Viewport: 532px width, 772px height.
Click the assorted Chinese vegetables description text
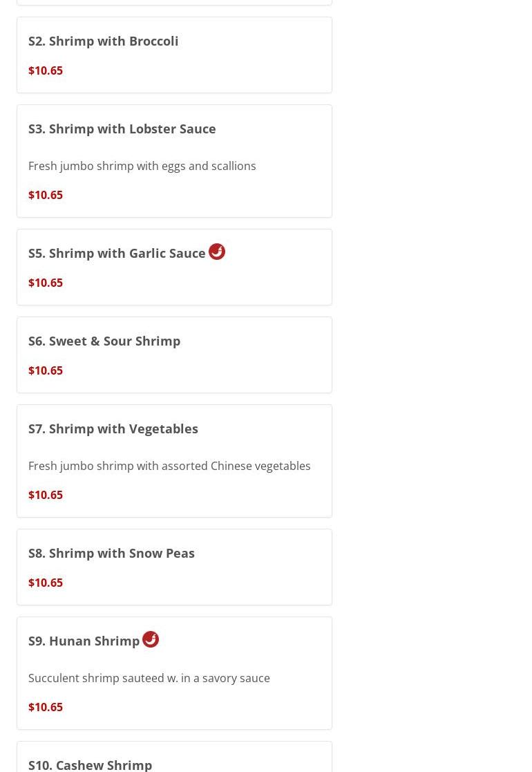point(169,466)
